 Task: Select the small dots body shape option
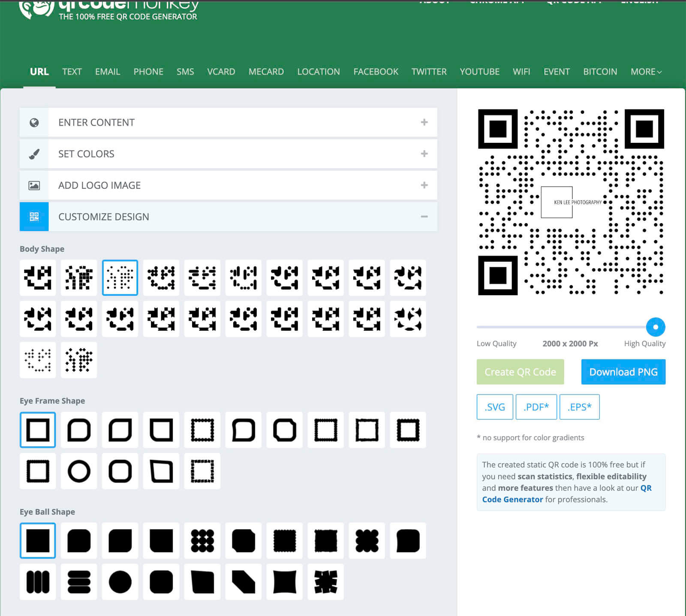point(120,278)
